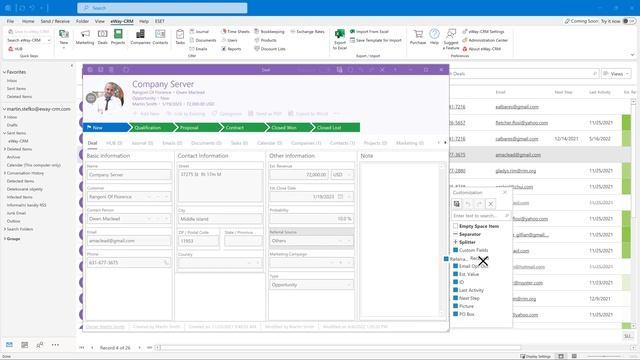Open Documents from the ribbon
640x360 pixels.
coord(203,40)
